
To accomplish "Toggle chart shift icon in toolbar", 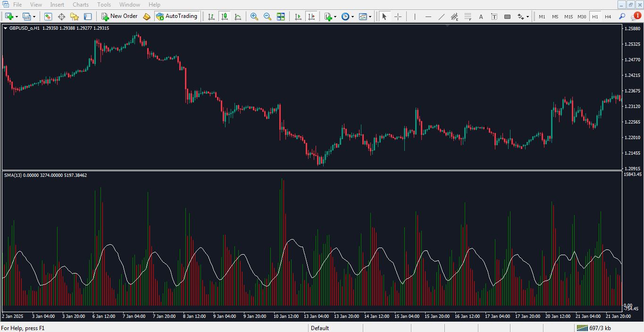I will [x=311, y=17].
